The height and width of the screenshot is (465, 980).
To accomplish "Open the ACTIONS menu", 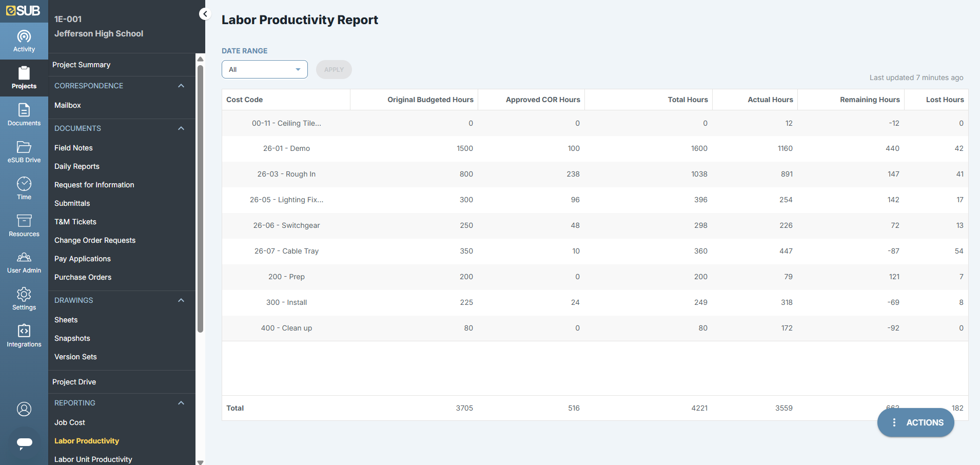I will (x=915, y=422).
